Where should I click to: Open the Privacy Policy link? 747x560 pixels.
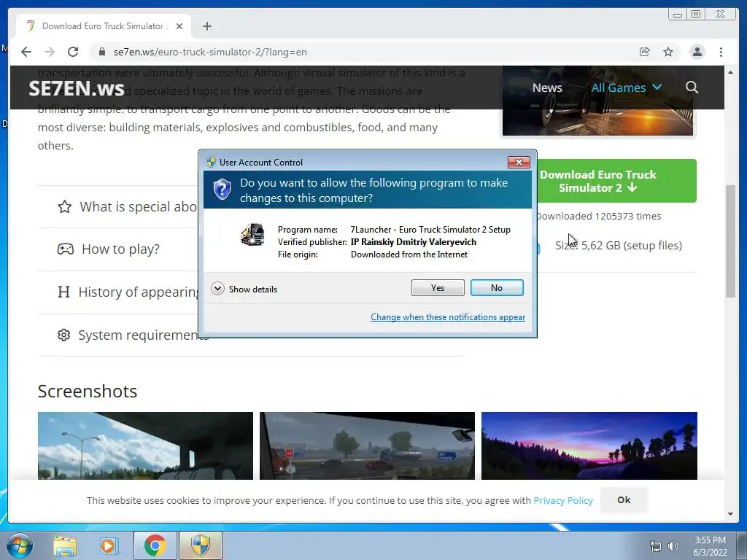pyautogui.click(x=563, y=500)
